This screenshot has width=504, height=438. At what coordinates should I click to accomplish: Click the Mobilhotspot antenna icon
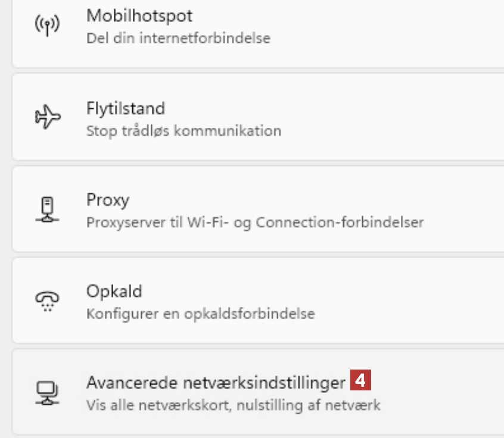point(48,26)
